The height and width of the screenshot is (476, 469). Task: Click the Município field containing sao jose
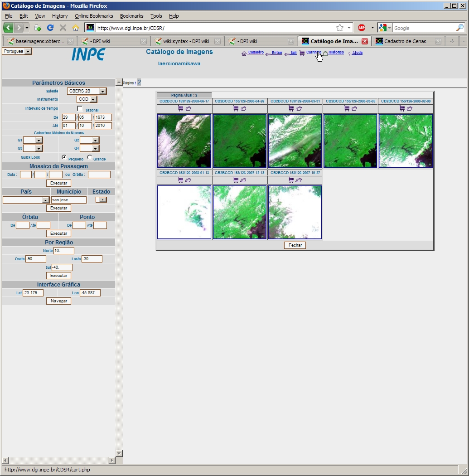click(x=68, y=200)
